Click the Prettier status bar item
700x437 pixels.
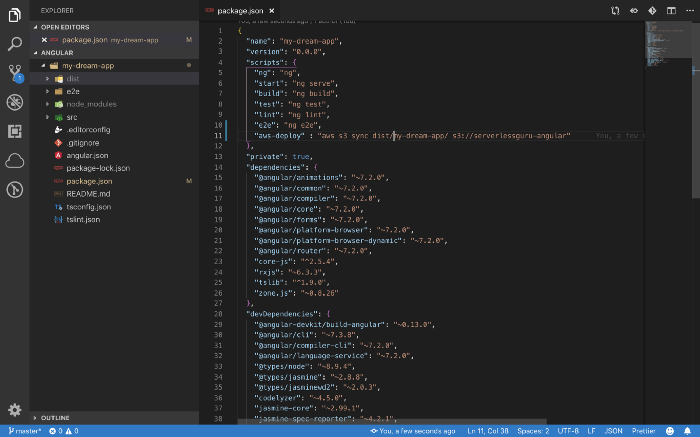(x=643, y=431)
